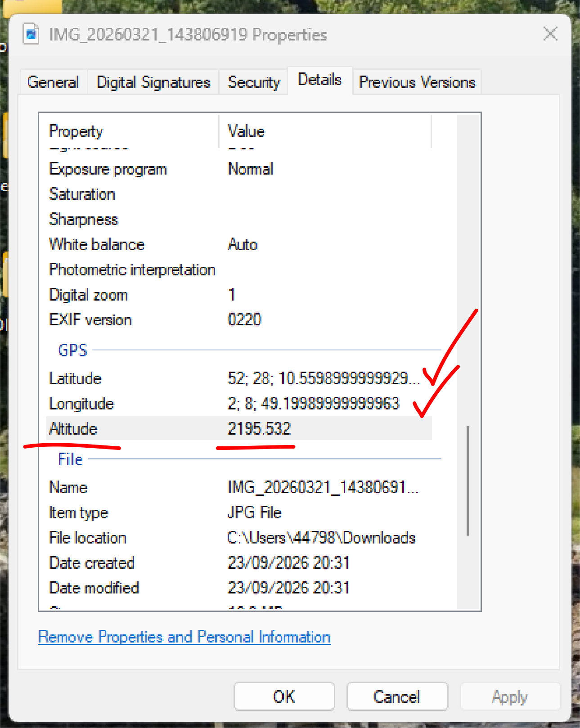Click the Date modified value 23/09/2026 20:31
Image resolution: width=580 pixels, height=728 pixels.
(x=288, y=588)
